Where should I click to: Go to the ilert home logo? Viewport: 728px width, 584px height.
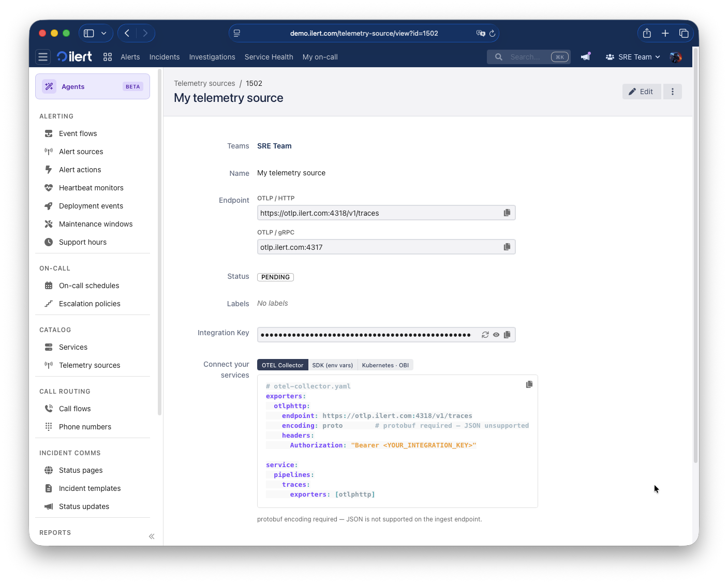tap(75, 57)
